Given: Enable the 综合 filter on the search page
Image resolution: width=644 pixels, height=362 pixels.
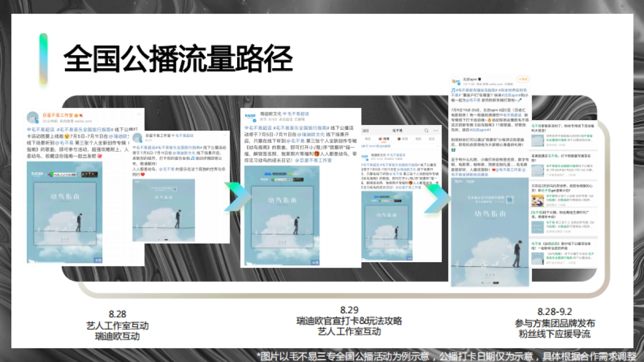Looking at the screenshot, I should pyautogui.click(x=368, y=138).
